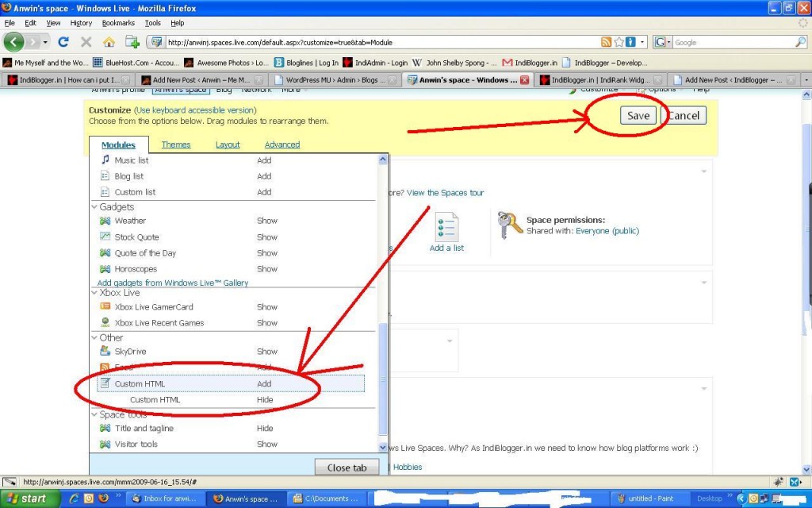Hide the existing Custom HTML module
Screen dimensions: 812x508
(265, 400)
